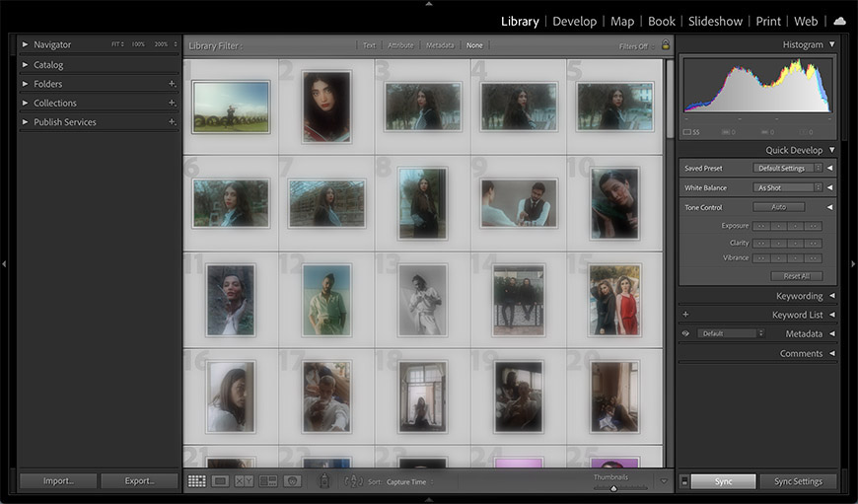Hide the top module picker arrow
Viewport: 858px width, 504px height.
point(429,3)
